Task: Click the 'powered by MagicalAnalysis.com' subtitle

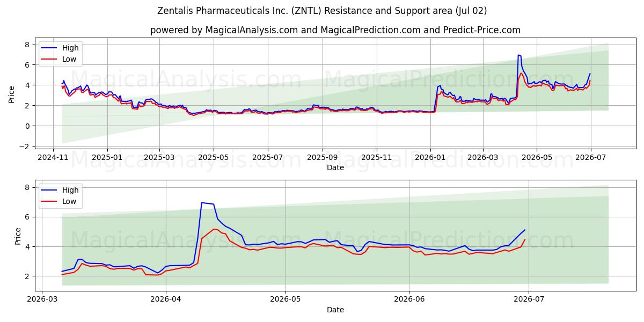Action: pyautogui.click(x=335, y=30)
